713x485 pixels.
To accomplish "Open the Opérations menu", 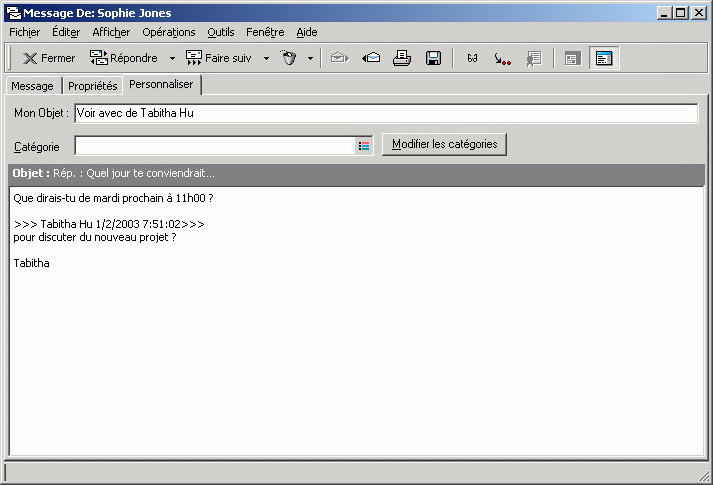I will click(x=169, y=32).
